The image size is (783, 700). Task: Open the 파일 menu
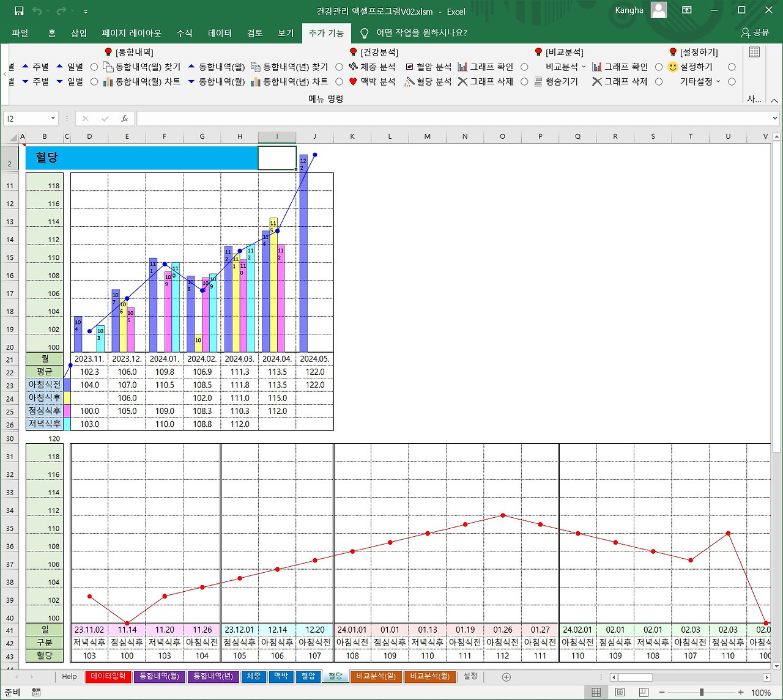(x=20, y=33)
